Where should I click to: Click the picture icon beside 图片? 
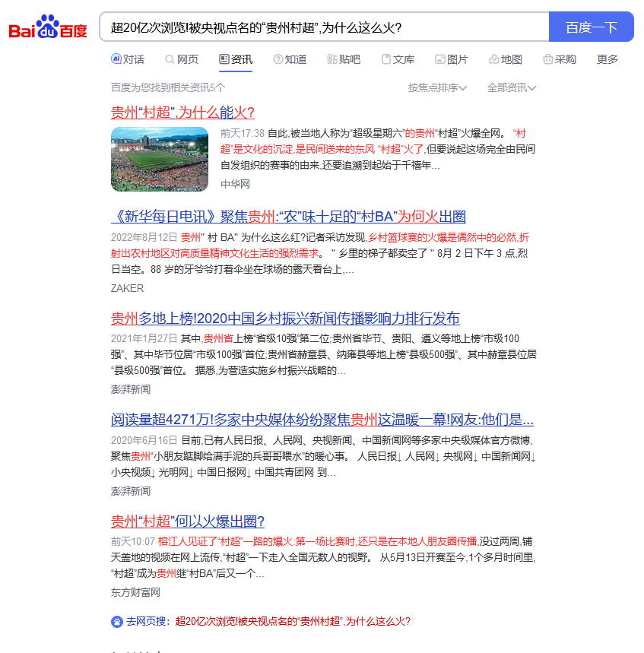(x=440, y=59)
